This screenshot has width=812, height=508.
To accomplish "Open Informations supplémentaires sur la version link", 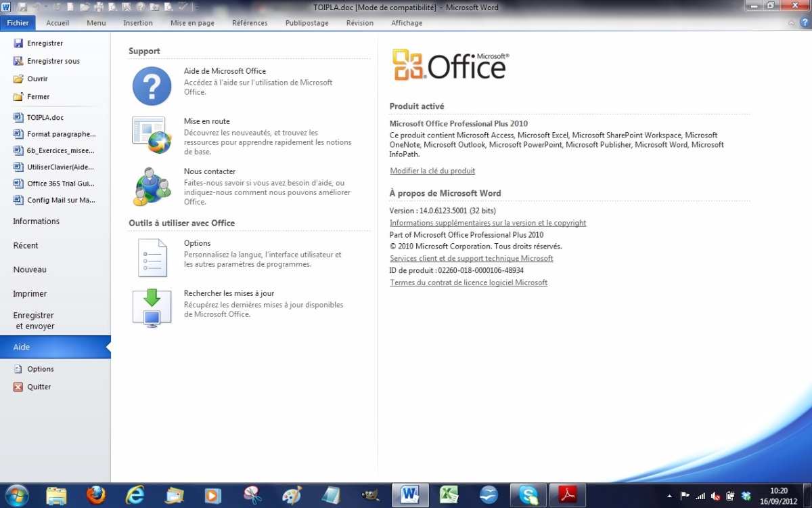I will coord(488,223).
